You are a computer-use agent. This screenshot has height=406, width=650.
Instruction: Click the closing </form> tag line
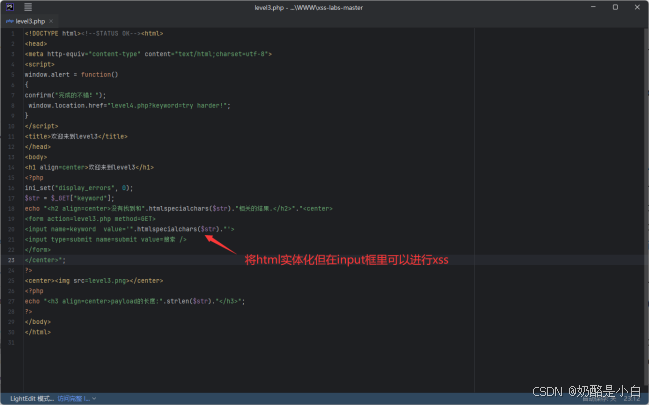[x=38, y=250]
